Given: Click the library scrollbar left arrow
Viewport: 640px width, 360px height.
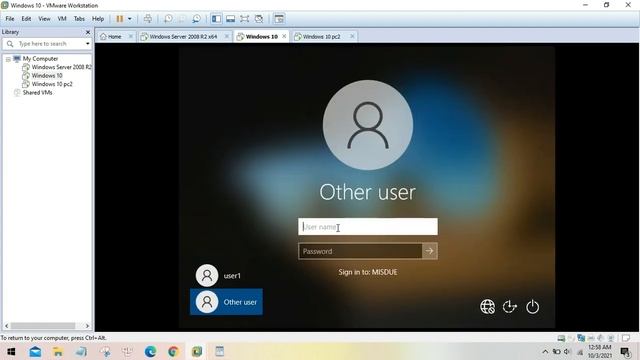Looking at the screenshot, I should pyautogui.click(x=6, y=326).
